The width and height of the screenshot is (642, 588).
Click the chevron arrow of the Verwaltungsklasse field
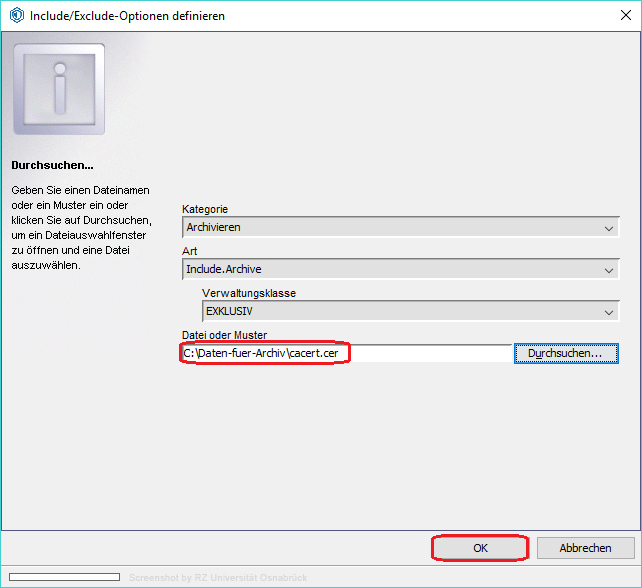(610, 312)
